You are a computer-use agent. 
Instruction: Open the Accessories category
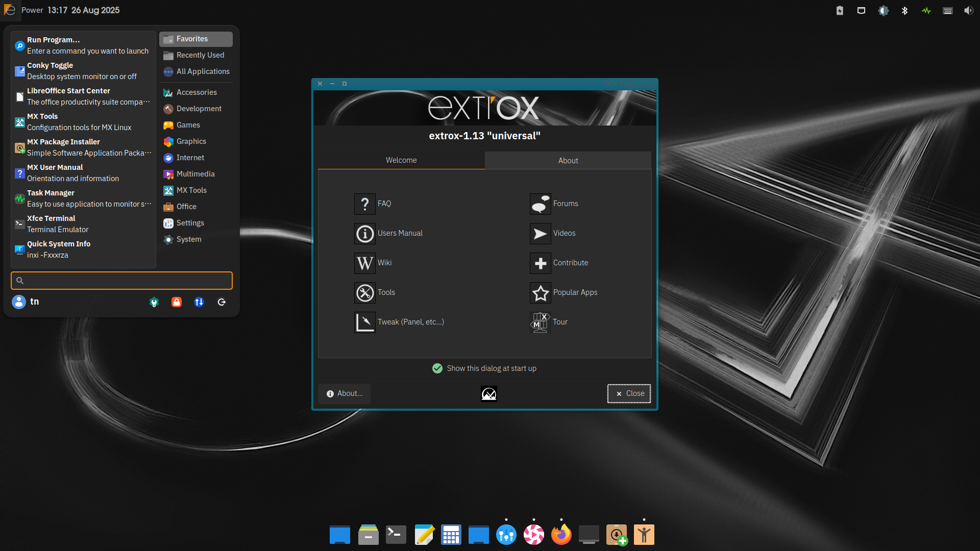(x=196, y=92)
